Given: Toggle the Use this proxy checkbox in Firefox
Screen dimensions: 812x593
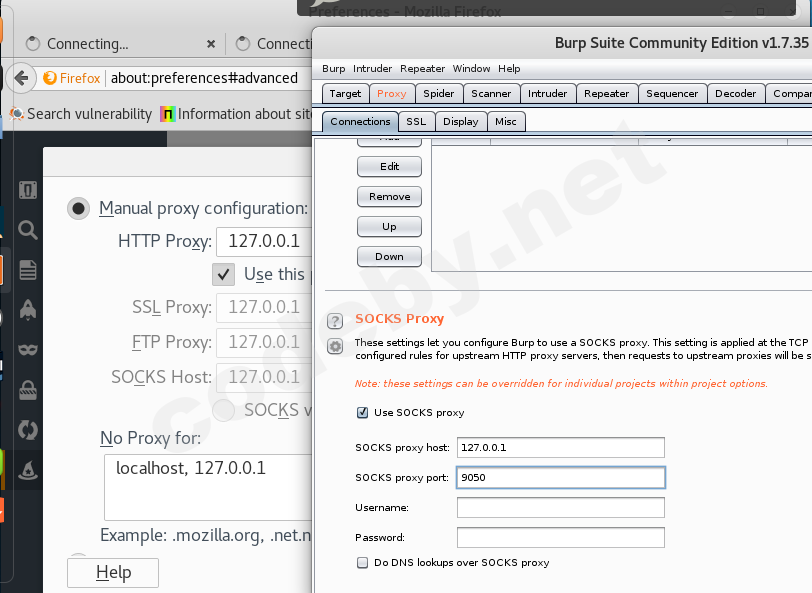Looking at the screenshot, I should pos(223,274).
